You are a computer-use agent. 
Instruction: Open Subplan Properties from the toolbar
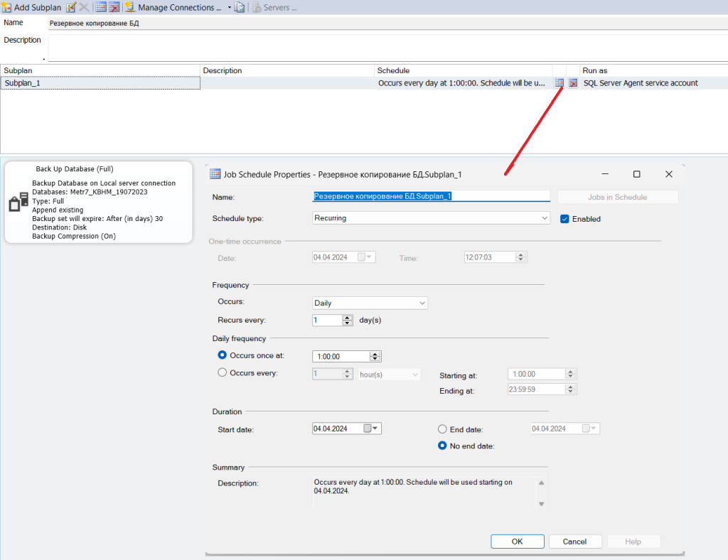click(71, 7)
